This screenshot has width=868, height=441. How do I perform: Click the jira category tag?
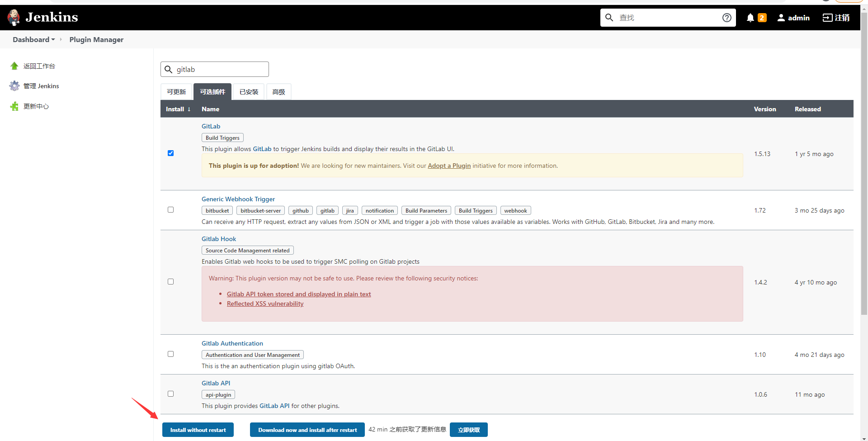[350, 211]
